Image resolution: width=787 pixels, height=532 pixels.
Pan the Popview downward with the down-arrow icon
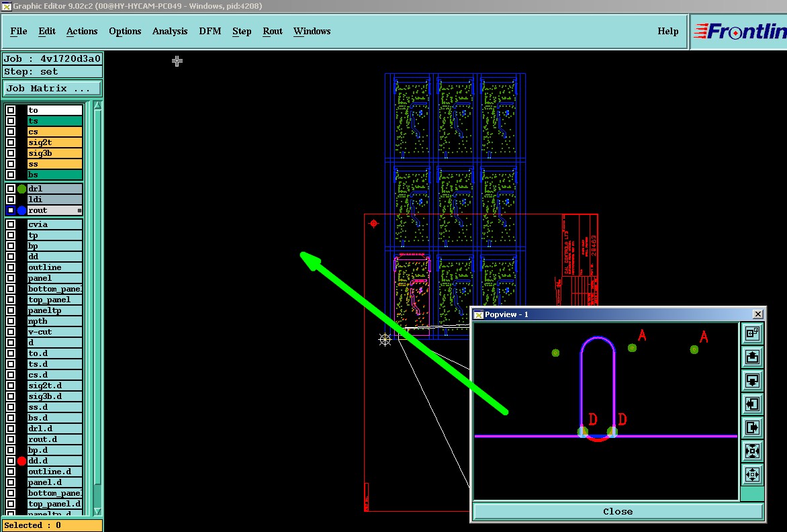click(x=752, y=380)
